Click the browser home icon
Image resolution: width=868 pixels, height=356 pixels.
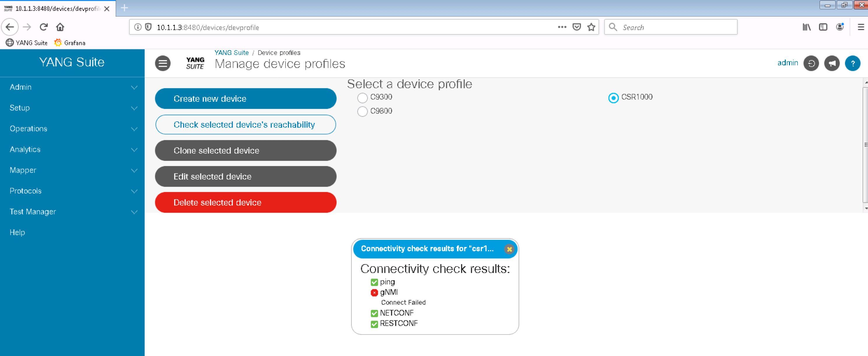tap(60, 27)
